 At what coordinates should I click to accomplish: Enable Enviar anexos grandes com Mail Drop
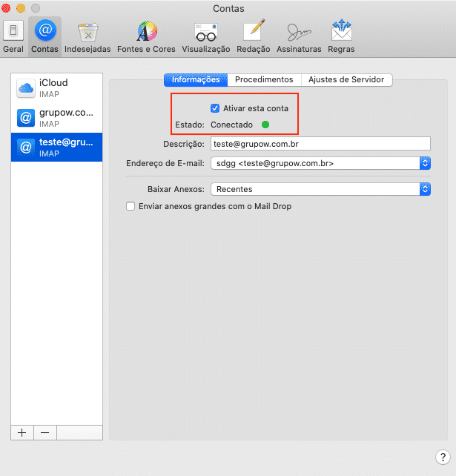pyautogui.click(x=130, y=206)
